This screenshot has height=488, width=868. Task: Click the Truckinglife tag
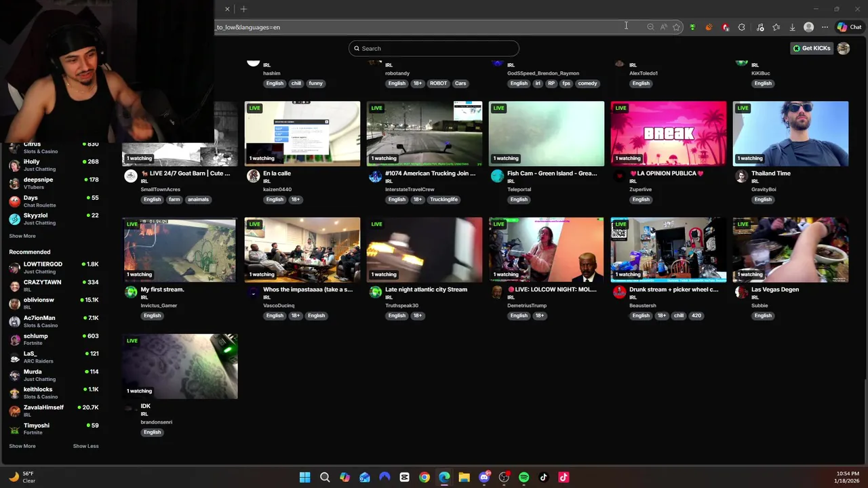coord(443,199)
